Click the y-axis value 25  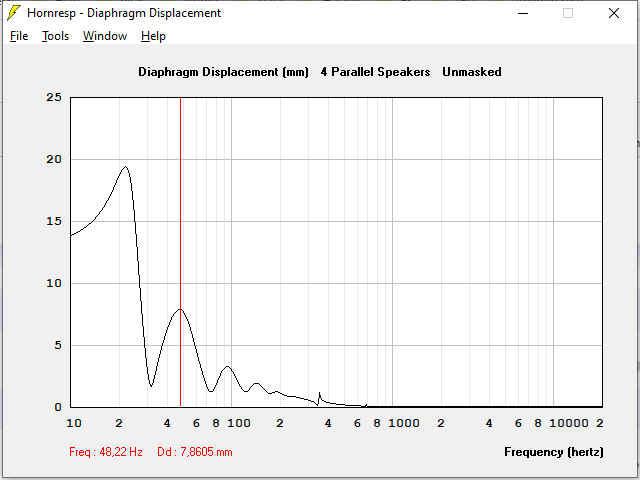point(54,97)
